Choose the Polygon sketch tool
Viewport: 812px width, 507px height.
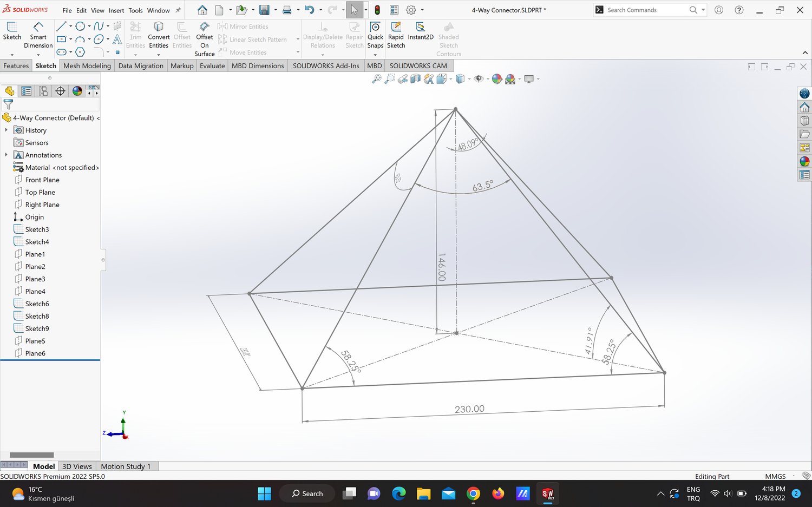80,52
